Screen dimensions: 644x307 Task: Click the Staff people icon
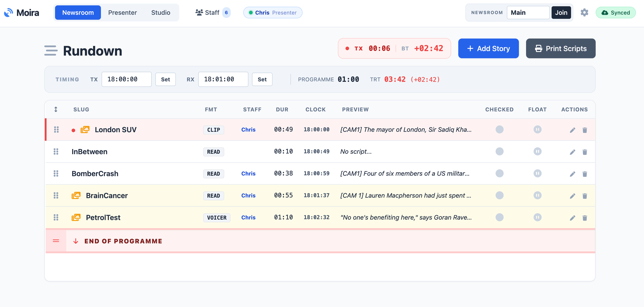coord(199,13)
